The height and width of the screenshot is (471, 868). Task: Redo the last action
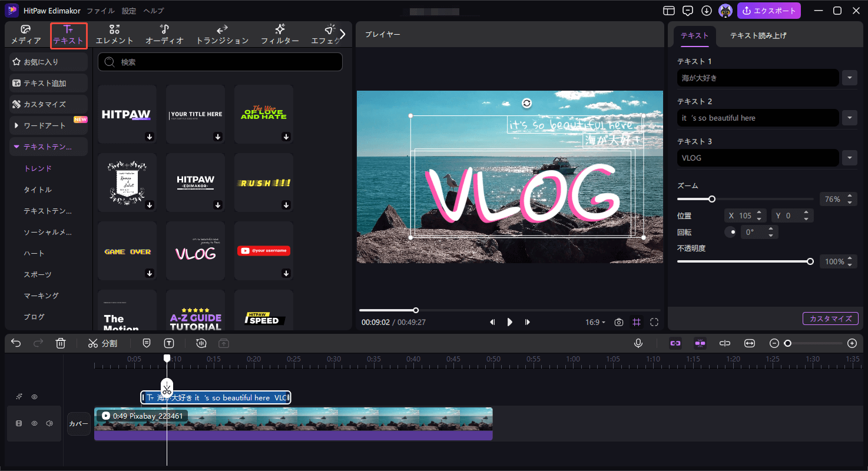[x=38, y=343]
